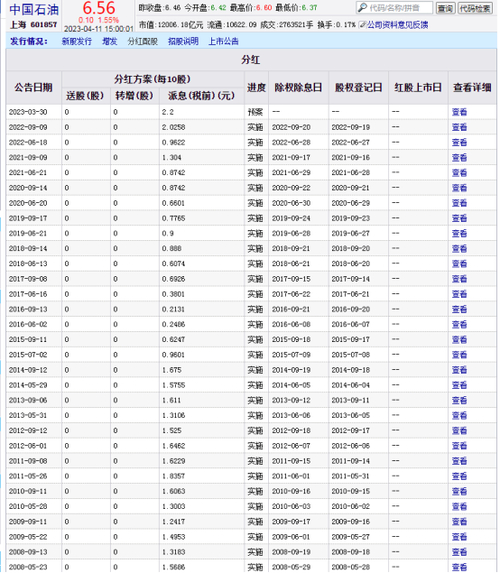Viewport: 500px width, 573px height.
Task: Click the 公告日期 column header
Action: 34,88
